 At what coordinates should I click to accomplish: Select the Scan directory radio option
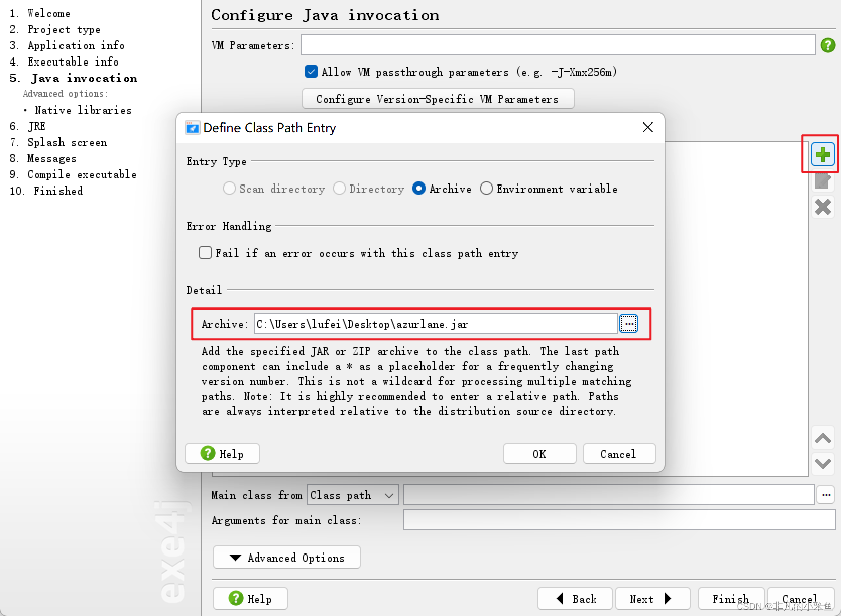(x=229, y=189)
